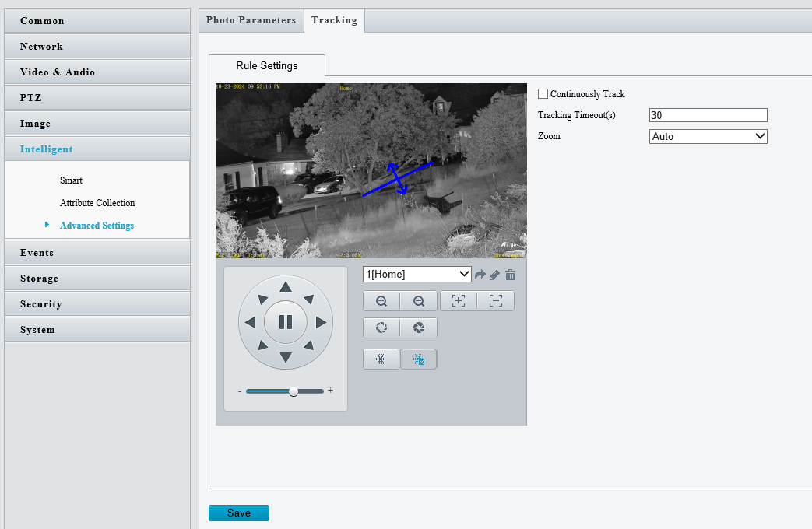Open the Video & Audio section
812x529 pixels.
point(97,72)
